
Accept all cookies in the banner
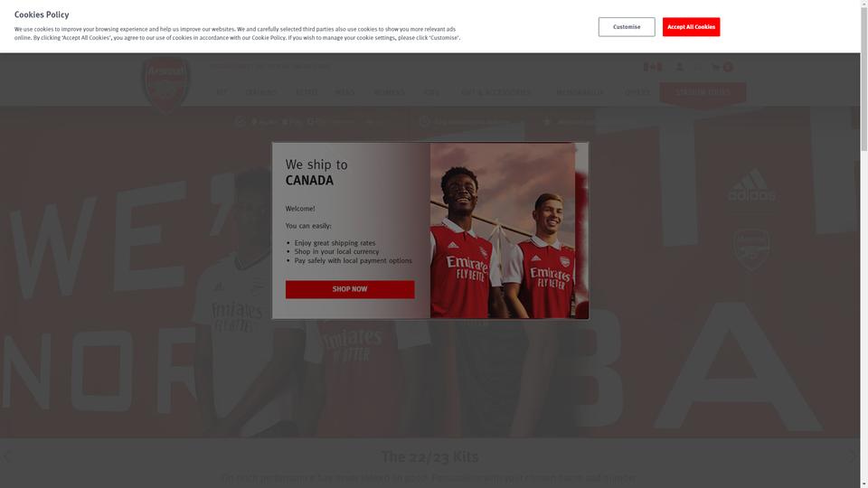pos(691,26)
